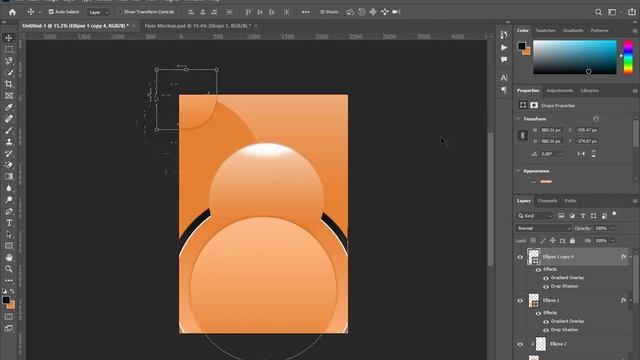Hide the Ellipse 1 copy 4 layer
Screen dimensions: 640x360
pyautogui.click(x=520, y=257)
